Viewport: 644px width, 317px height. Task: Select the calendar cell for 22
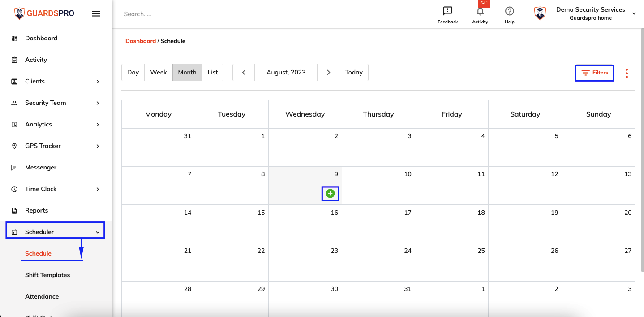point(232,263)
